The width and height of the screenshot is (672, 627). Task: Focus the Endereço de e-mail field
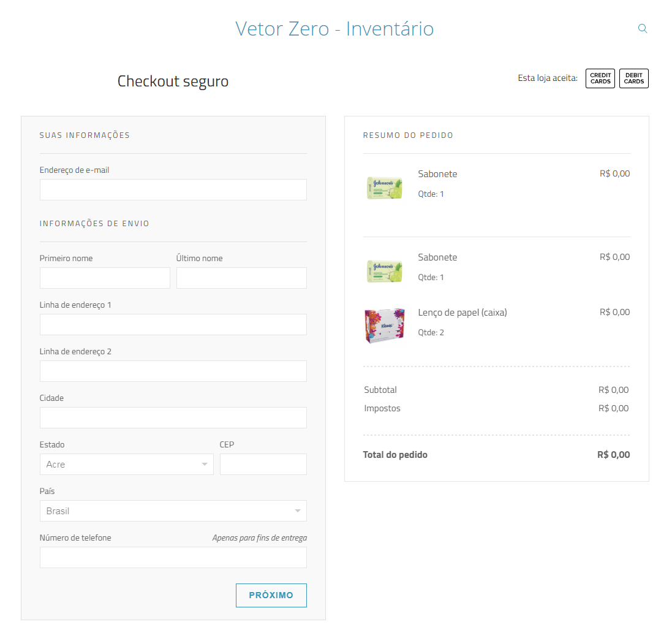click(173, 190)
